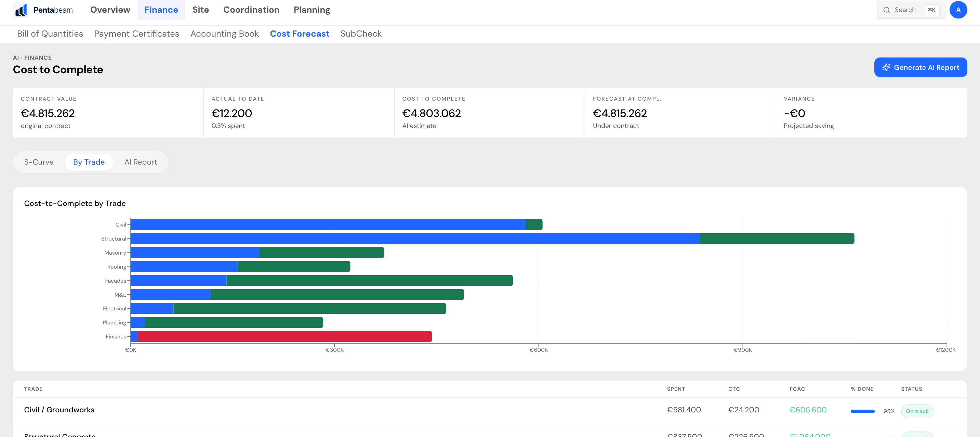
Task: Select the Cost Forecast tab
Action: (x=300, y=34)
